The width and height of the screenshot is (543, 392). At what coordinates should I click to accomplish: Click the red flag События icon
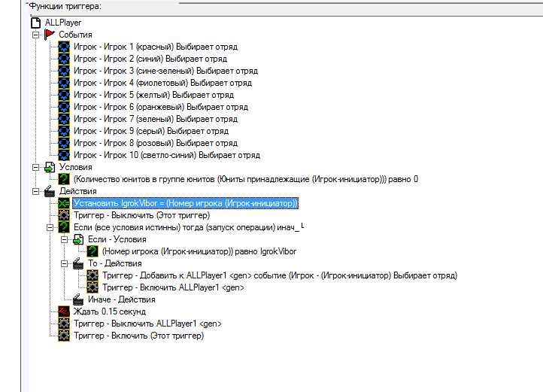click(50, 35)
